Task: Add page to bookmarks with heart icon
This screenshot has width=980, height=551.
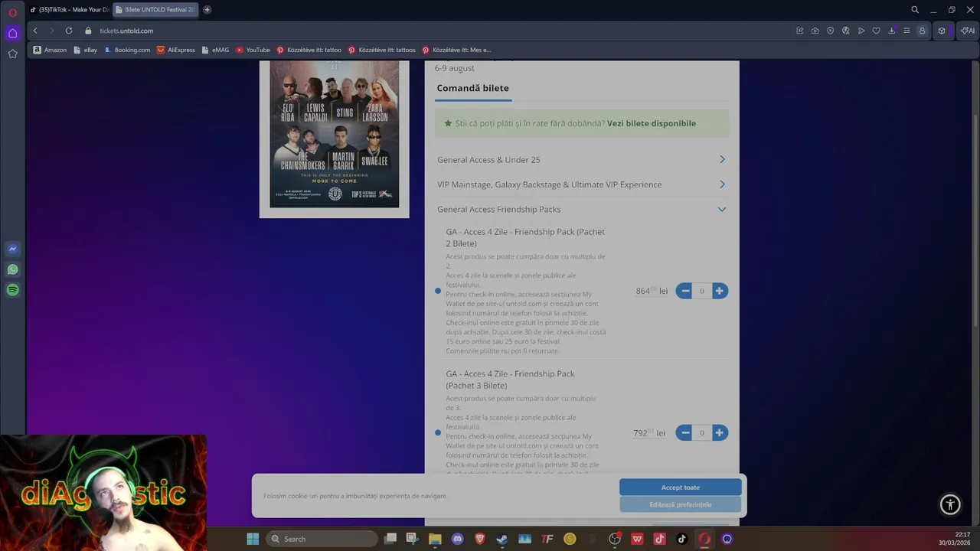Action: coord(877,31)
